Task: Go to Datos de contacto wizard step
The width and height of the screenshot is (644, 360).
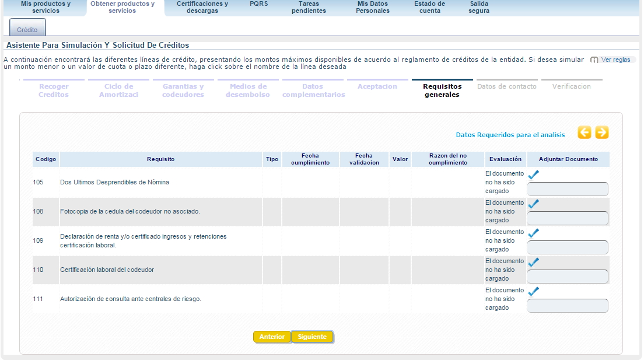Action: coord(506,86)
